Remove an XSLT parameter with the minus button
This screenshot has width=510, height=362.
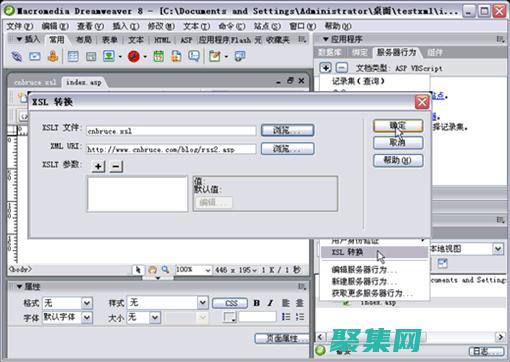coord(116,166)
